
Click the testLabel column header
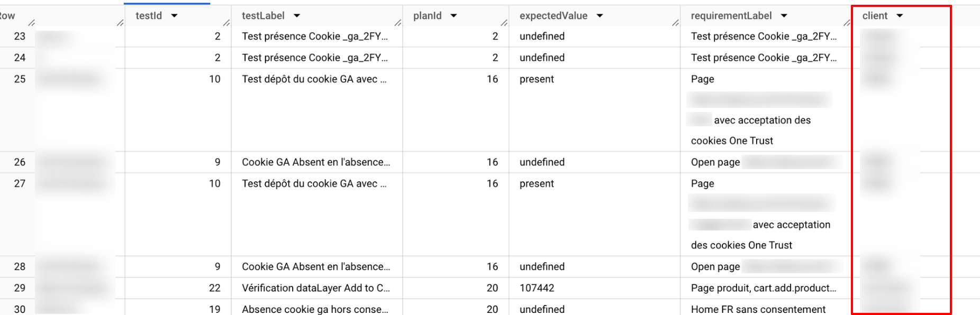(263, 16)
